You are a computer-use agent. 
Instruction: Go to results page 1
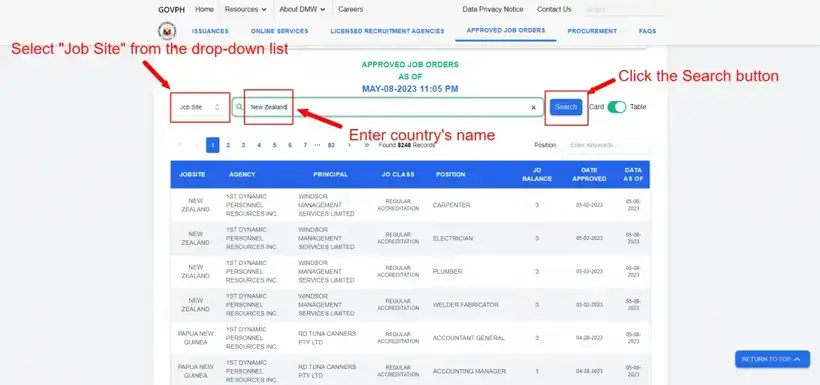213,145
